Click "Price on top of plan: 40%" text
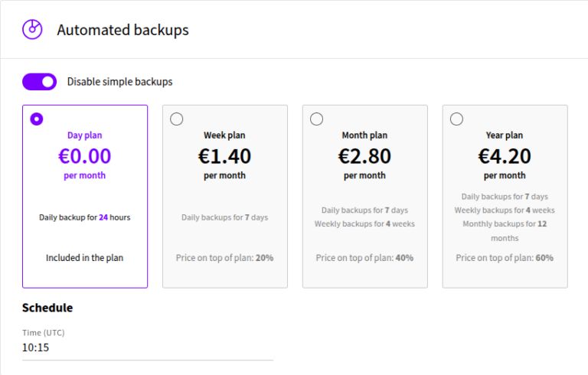Screen dimensions: 588x375 [364, 258]
